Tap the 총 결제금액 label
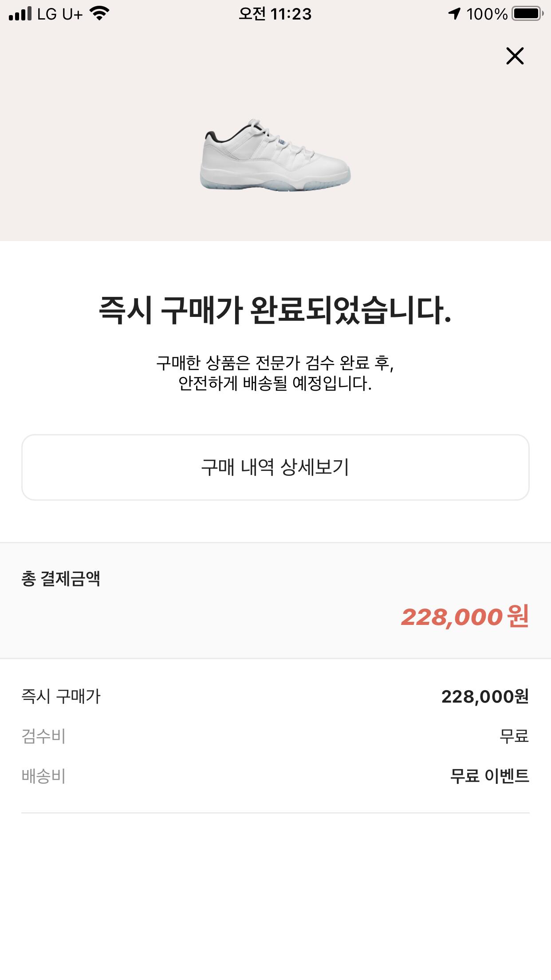551x980 pixels. [x=61, y=579]
